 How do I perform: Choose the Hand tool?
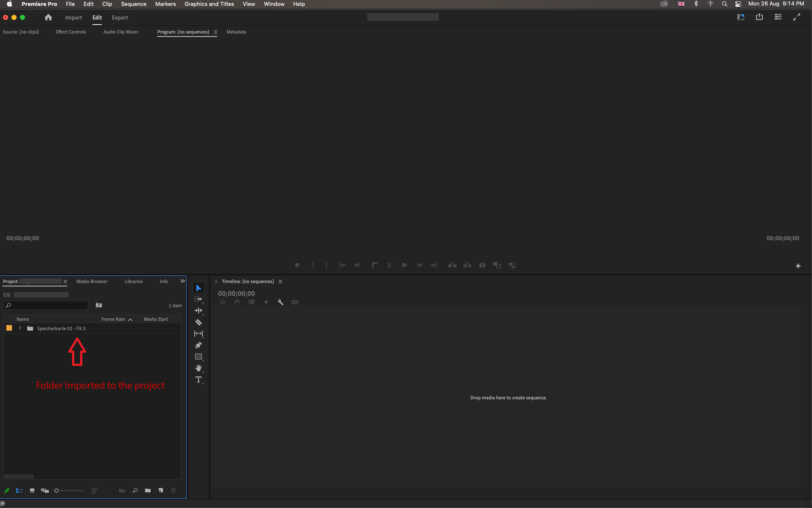pos(198,368)
